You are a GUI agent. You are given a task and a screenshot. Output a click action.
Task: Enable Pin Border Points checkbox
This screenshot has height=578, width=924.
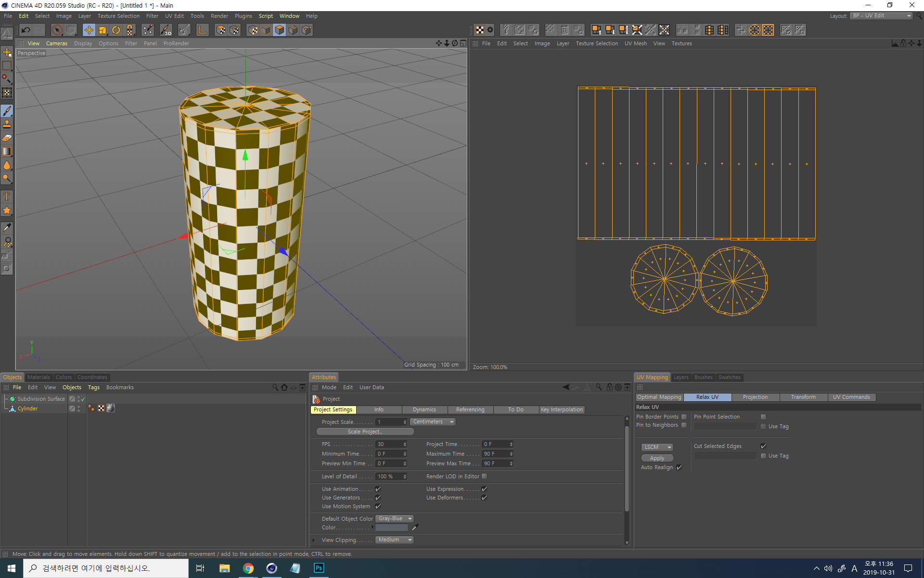tap(684, 417)
